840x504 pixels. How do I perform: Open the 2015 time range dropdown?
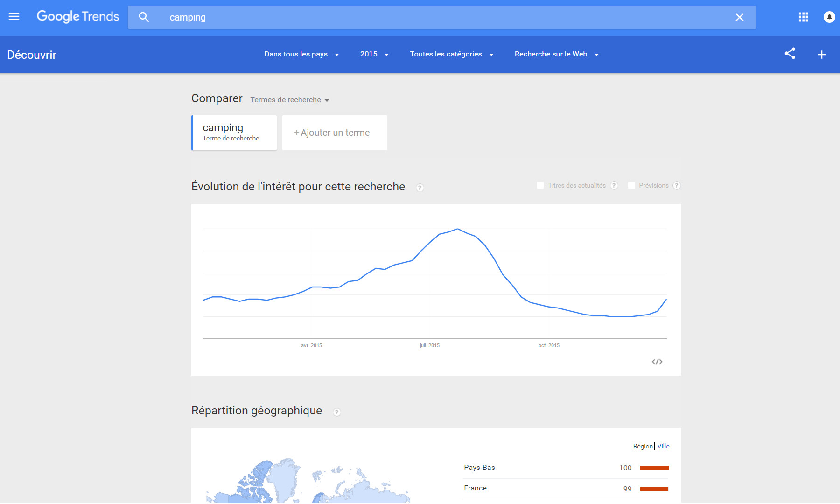pos(374,54)
